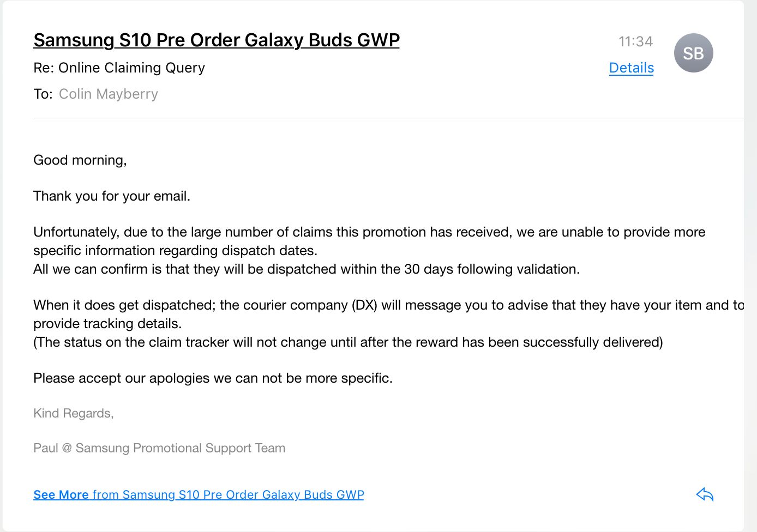
Task: Click the claim tracker status sentence
Action: (348, 342)
